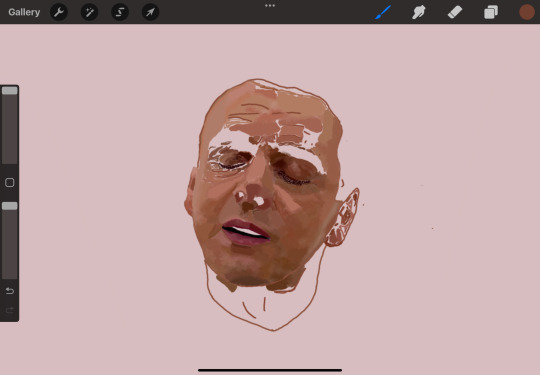Screen dimensions: 540x375
Task: Tap the home indicator bar
Action: tap(270, 370)
